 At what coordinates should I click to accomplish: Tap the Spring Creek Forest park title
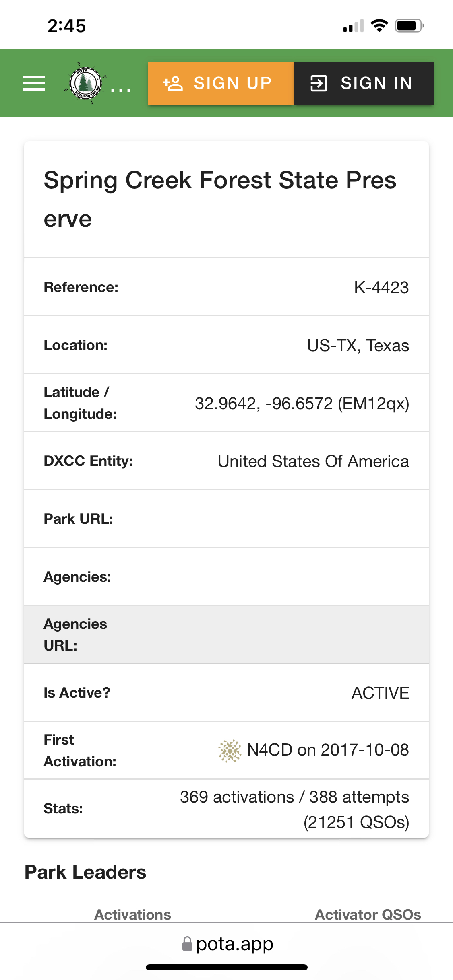[x=220, y=199]
